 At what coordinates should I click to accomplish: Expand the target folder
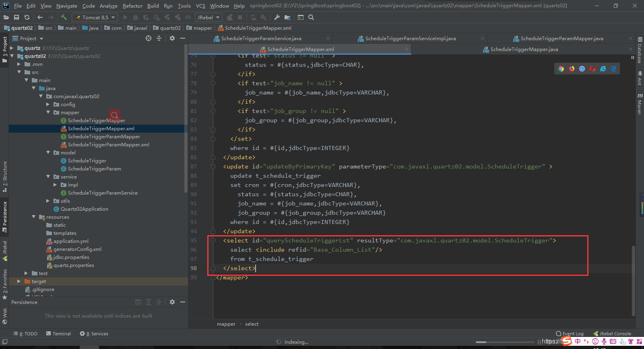(x=19, y=281)
